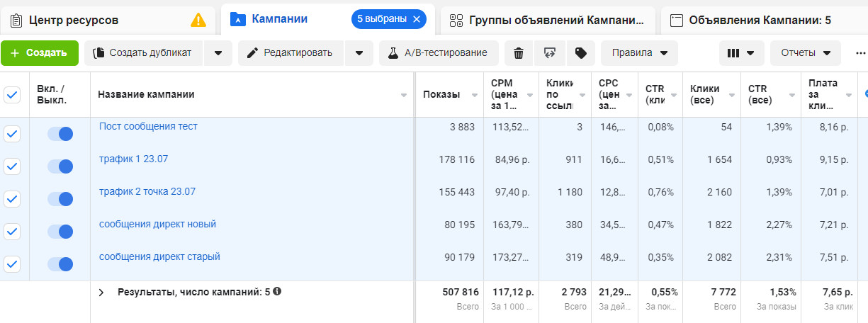This screenshot has width=868, height=323.
Task: Open campaign link трафик 2 точка 23.07
Action: point(147,191)
